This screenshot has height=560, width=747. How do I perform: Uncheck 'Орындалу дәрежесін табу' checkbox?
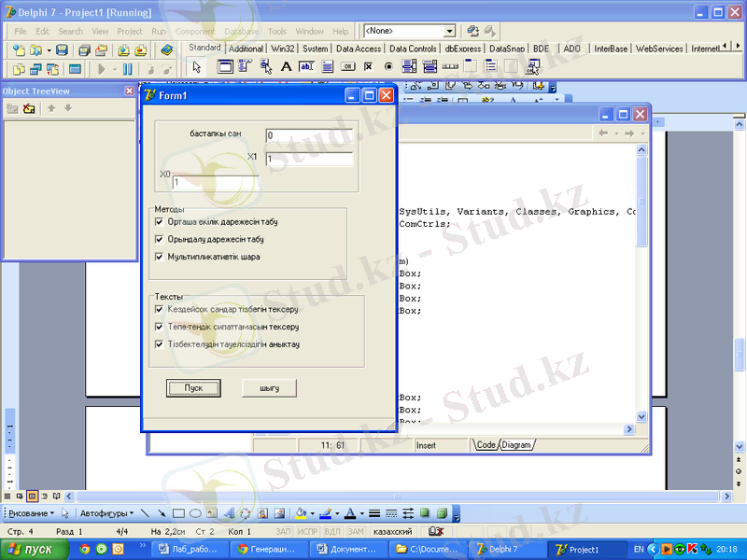click(x=159, y=239)
